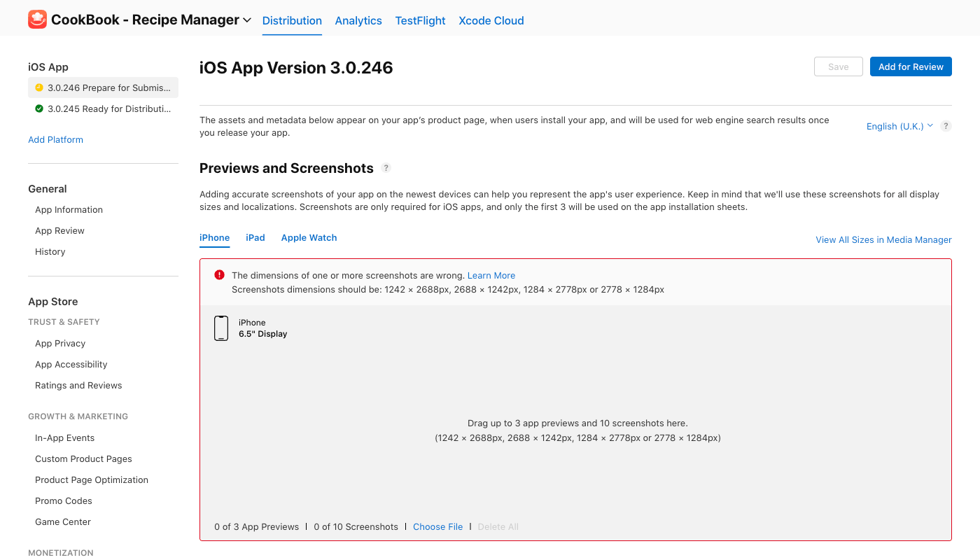
Task: Select the Apple Watch screenshots tab
Action: (x=309, y=238)
